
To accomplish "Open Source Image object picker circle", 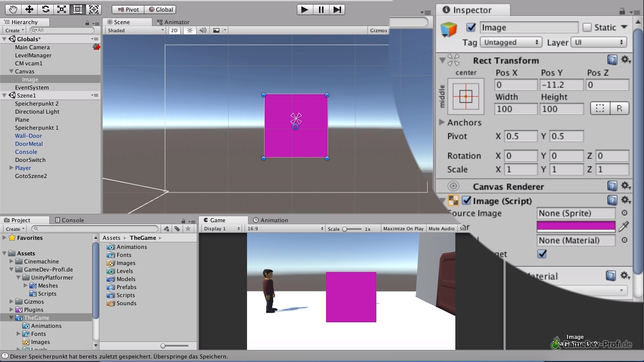I will [624, 213].
